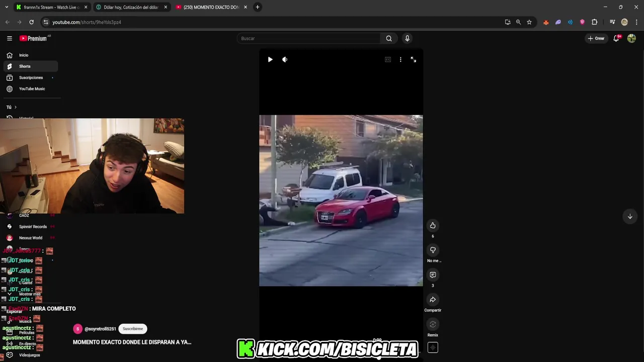This screenshot has width=644, height=362.
Task: Open Suscripciones in the sidebar
Action: 30,77
